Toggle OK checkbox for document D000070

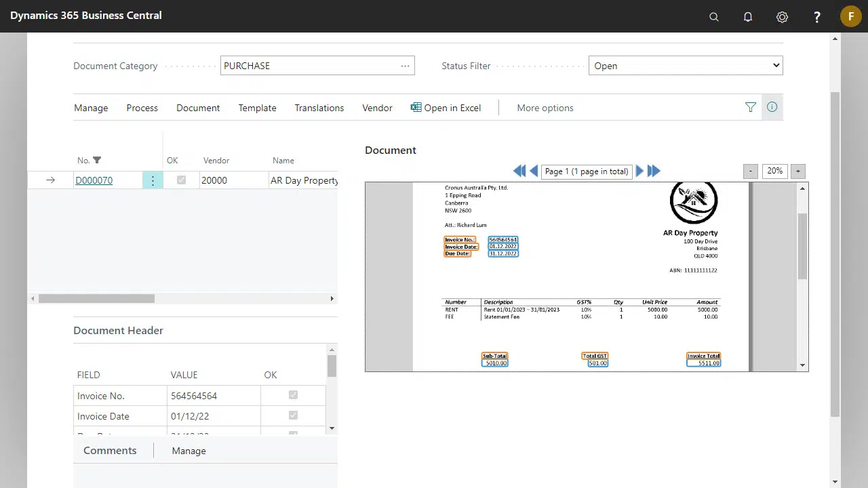click(181, 180)
